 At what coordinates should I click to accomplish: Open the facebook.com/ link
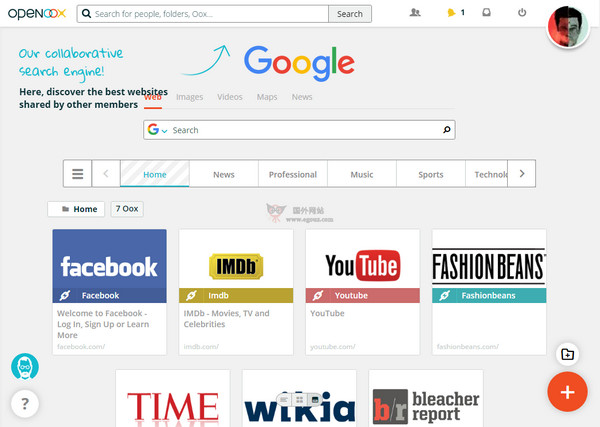point(81,347)
